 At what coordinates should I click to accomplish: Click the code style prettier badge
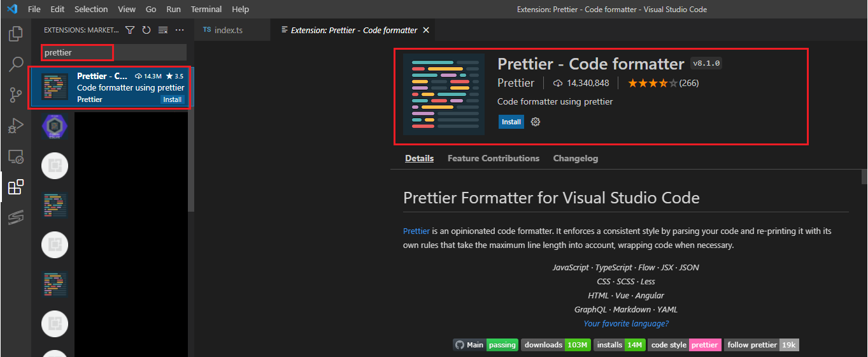pyautogui.click(x=685, y=345)
